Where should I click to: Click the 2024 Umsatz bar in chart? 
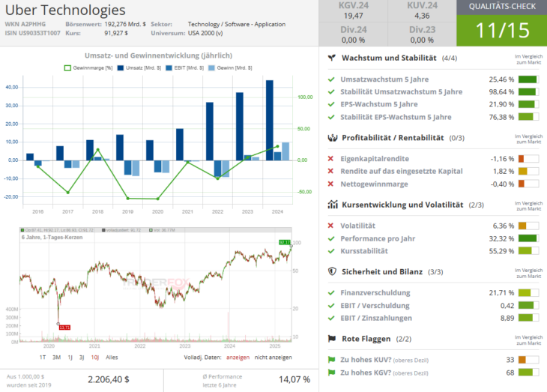click(269, 121)
